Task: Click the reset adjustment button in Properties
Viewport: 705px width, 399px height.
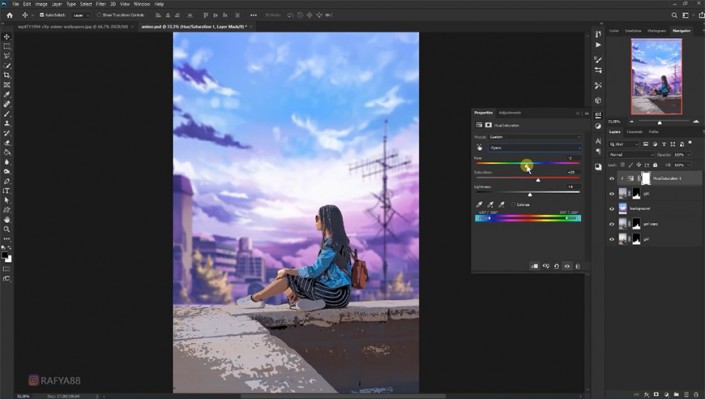Action: (556, 266)
